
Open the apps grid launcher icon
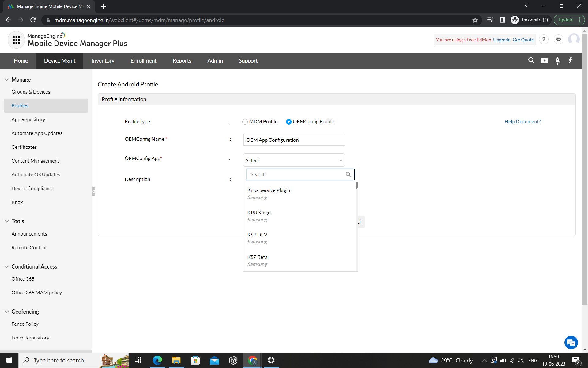[16, 40]
